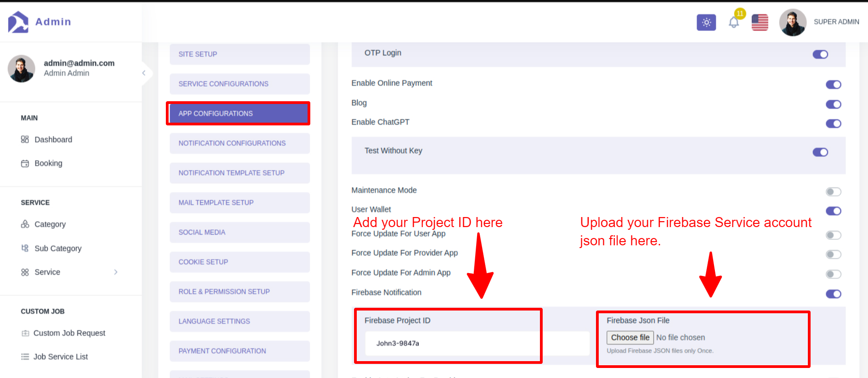
Task: Select the Service Configurations tab
Action: click(240, 84)
